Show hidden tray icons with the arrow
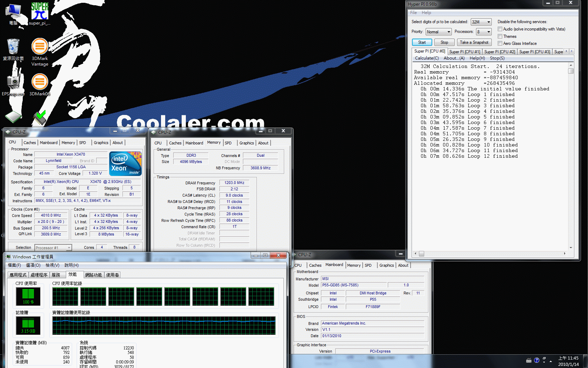This screenshot has width=588, height=368. coord(551,361)
